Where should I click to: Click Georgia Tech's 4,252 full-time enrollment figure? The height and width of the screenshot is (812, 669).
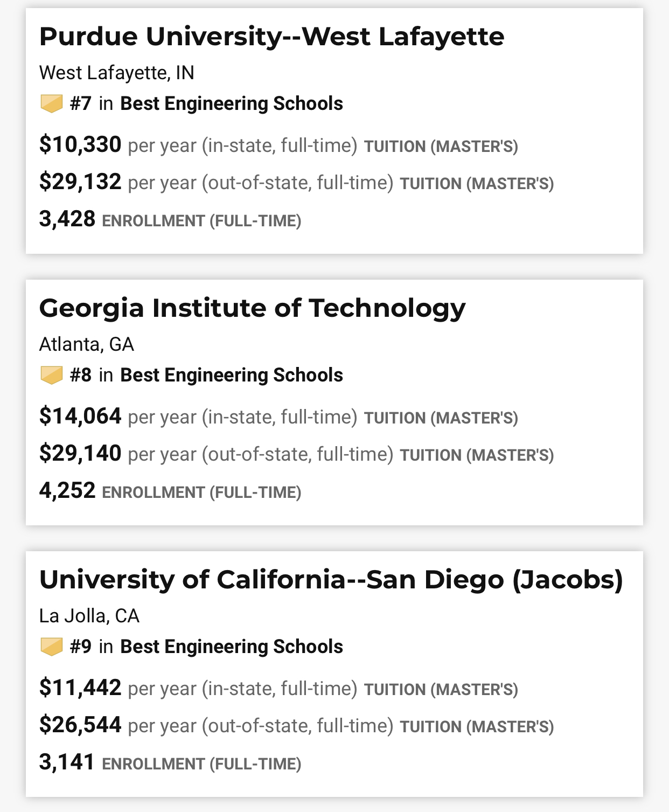pyautogui.click(x=67, y=491)
